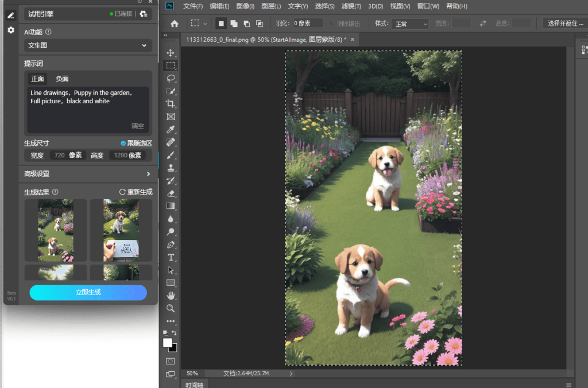Select the Horizontal Type tool
588x388 pixels.
(x=171, y=257)
